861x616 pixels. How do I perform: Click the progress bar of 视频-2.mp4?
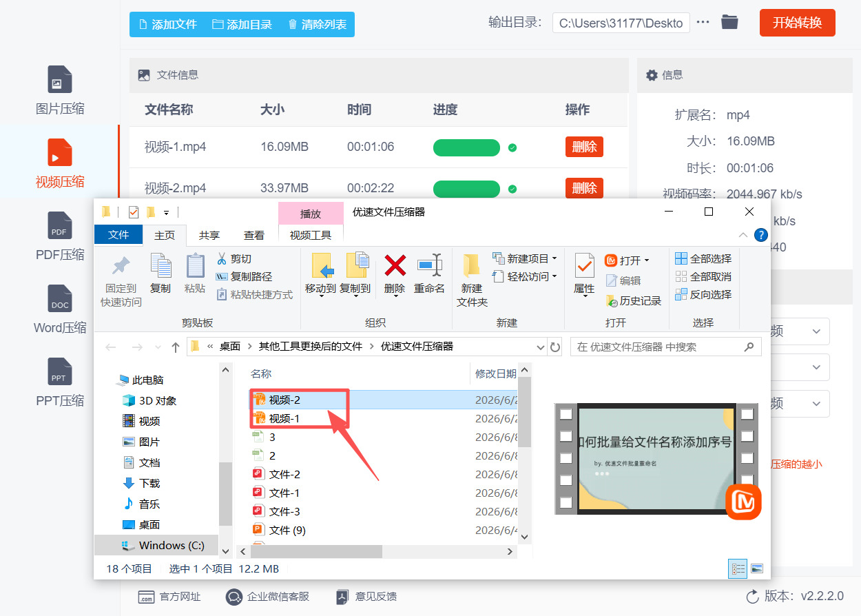(466, 189)
